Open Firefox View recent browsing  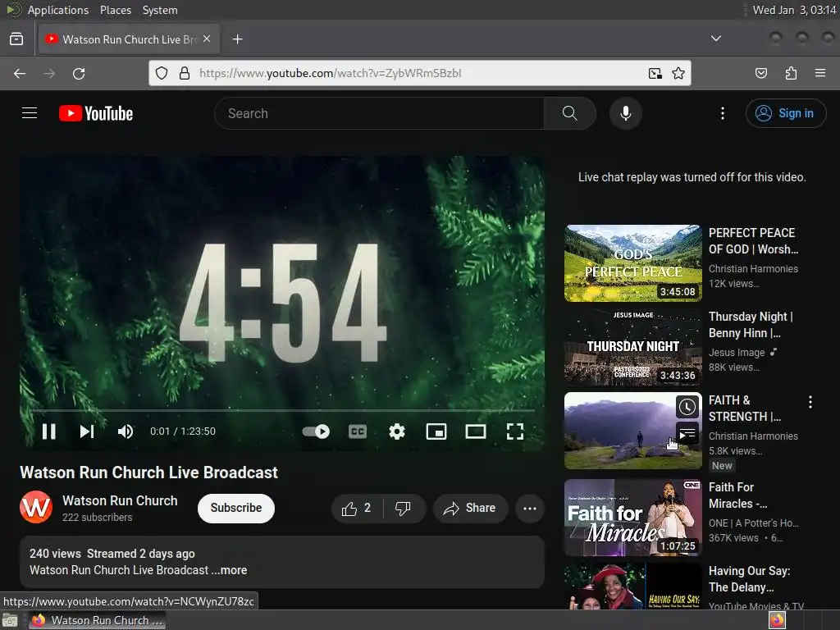(16, 39)
